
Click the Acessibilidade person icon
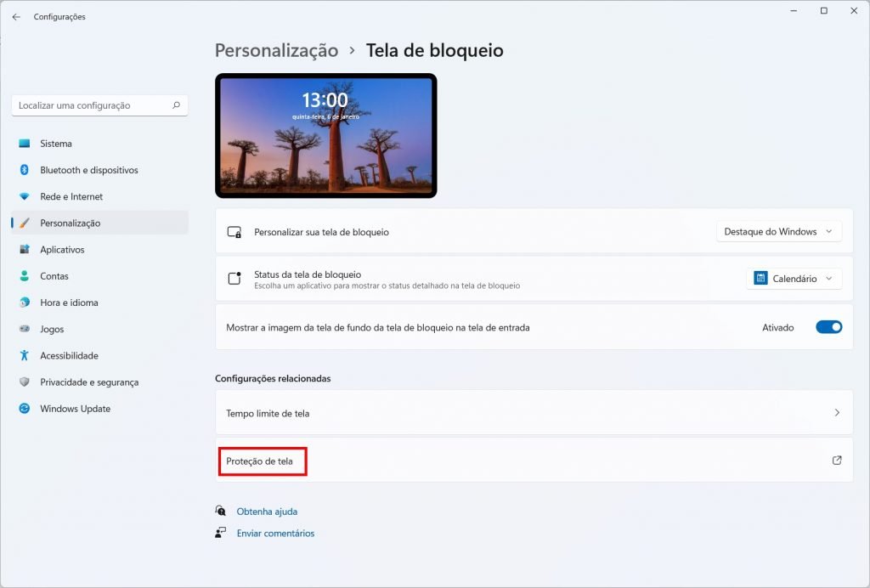[25, 356]
